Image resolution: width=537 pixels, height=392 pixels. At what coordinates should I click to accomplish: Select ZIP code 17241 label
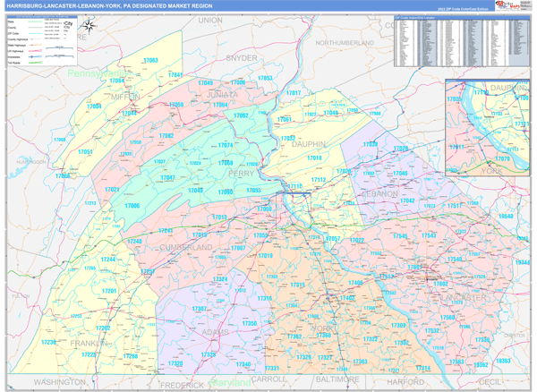point(166,230)
